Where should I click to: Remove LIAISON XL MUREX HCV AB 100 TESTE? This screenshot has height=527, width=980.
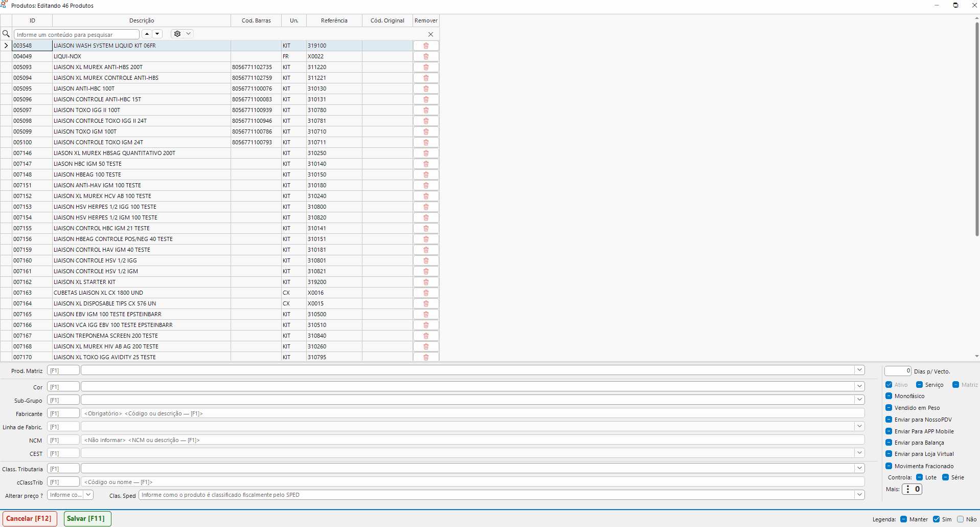click(426, 196)
